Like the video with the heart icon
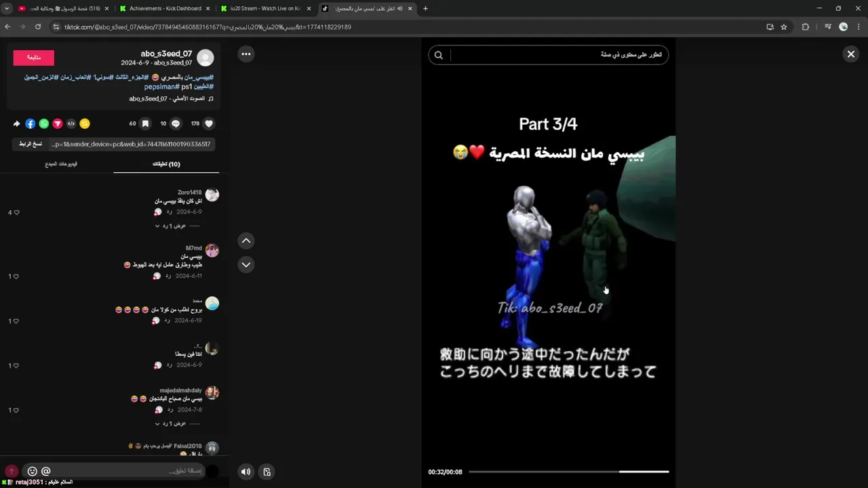This screenshot has width=868, height=488. tap(209, 124)
